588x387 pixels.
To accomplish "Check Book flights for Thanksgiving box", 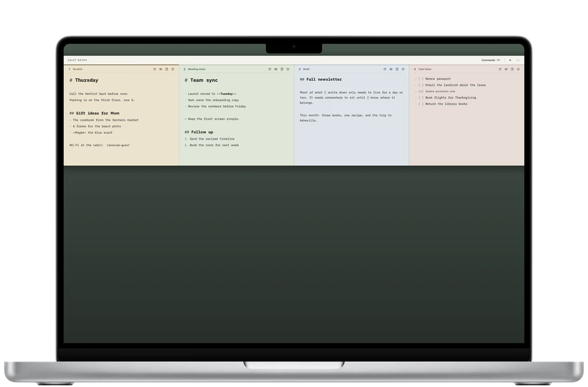I will (x=421, y=97).
